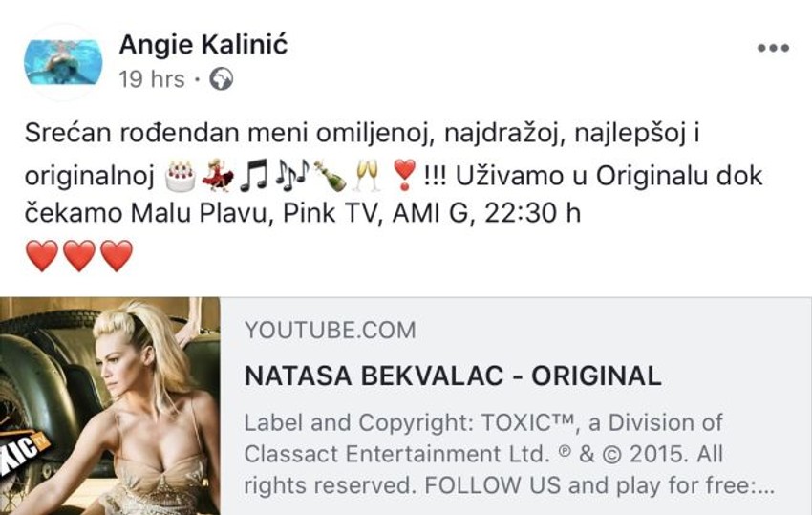This screenshot has width=812, height=515.
Task: Click the Label and Copyright description text
Action: coord(509,454)
